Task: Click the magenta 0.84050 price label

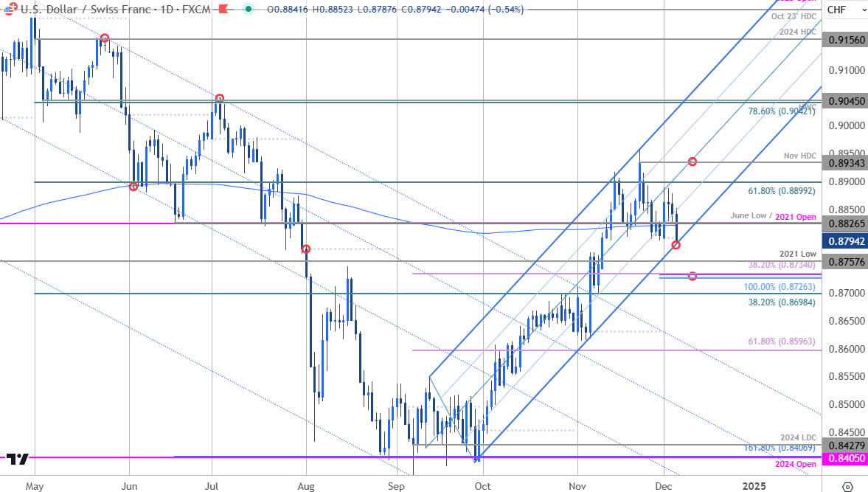Action: point(845,457)
